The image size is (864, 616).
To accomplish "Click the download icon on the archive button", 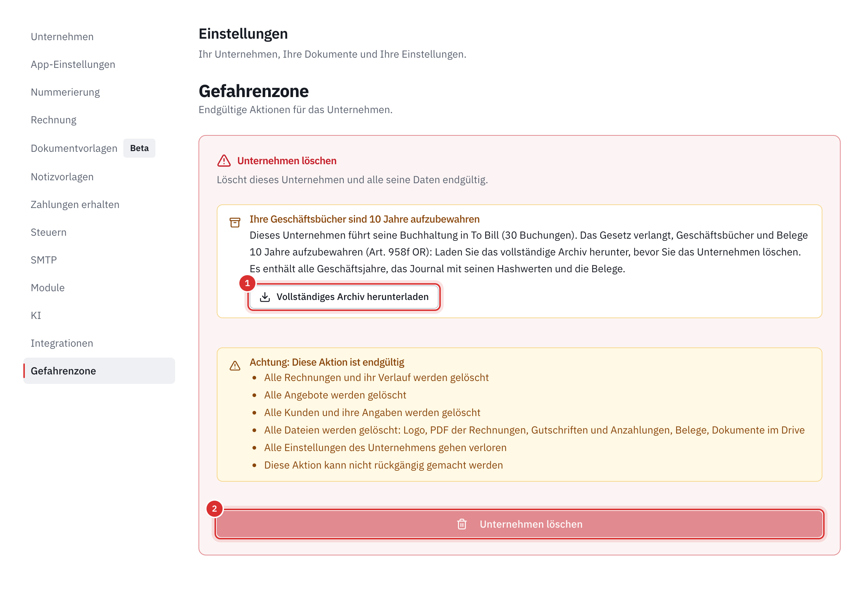I will click(265, 297).
